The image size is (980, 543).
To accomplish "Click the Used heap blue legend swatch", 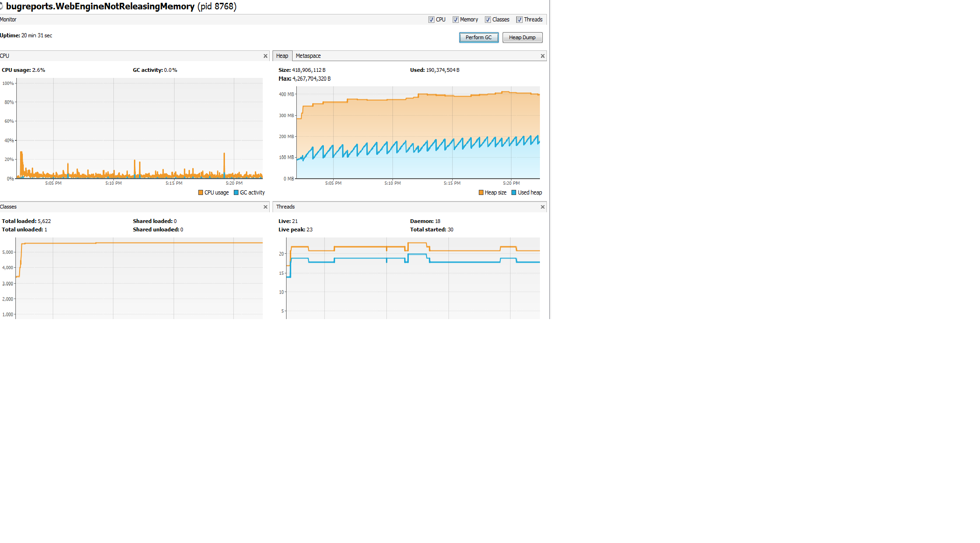I will pos(514,193).
